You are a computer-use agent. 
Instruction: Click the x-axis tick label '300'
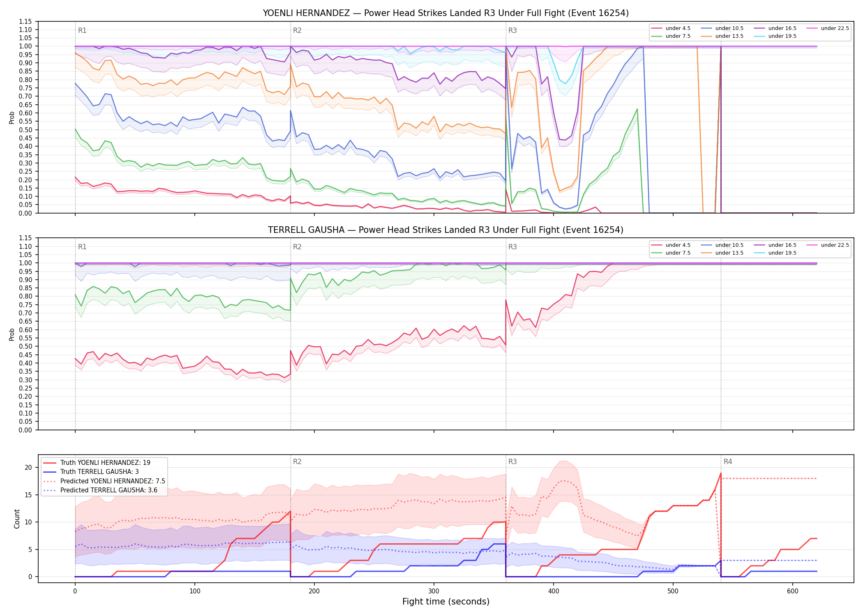coord(434,591)
